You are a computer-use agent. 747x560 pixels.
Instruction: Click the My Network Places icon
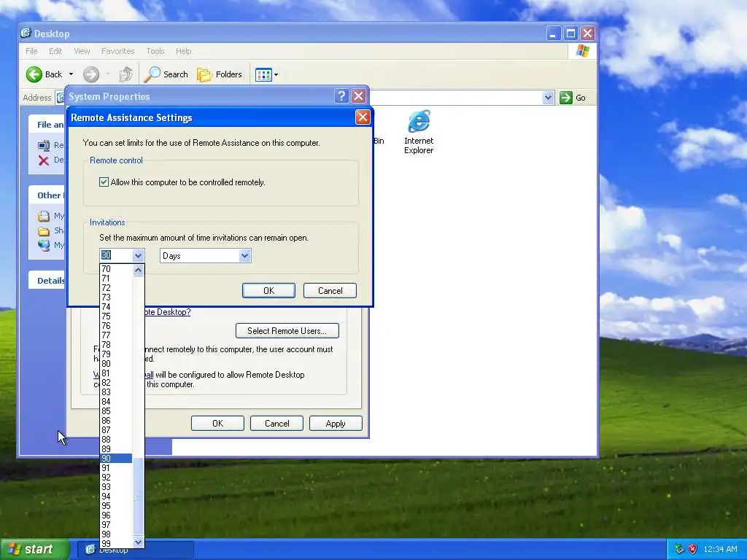tap(44, 245)
